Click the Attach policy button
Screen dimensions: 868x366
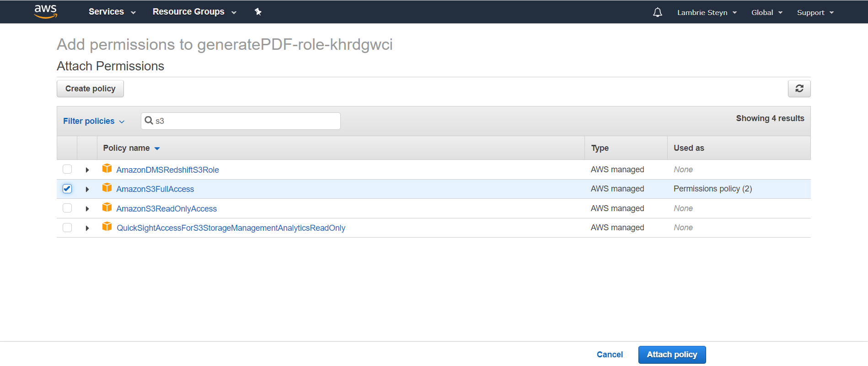coord(672,355)
